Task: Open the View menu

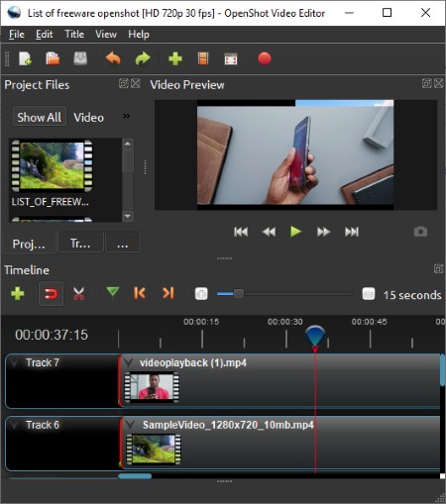Action: click(x=106, y=35)
